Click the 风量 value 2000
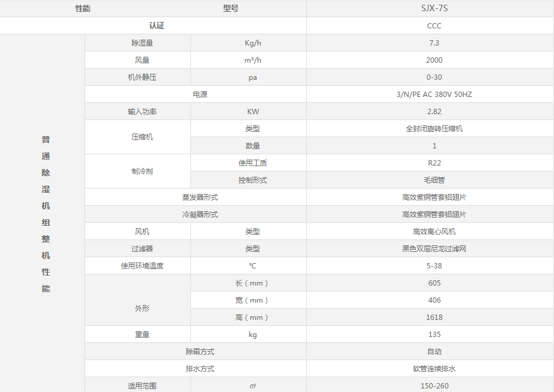 [x=433, y=60]
